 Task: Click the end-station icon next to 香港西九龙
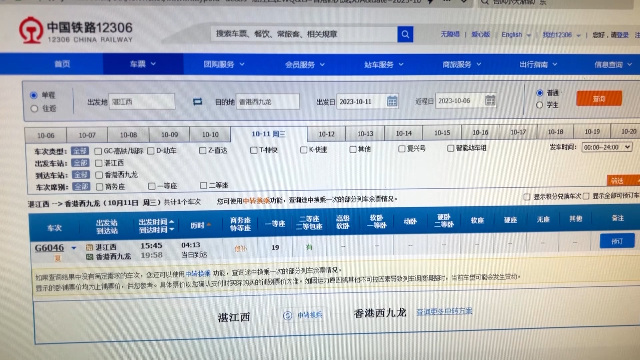89,257
